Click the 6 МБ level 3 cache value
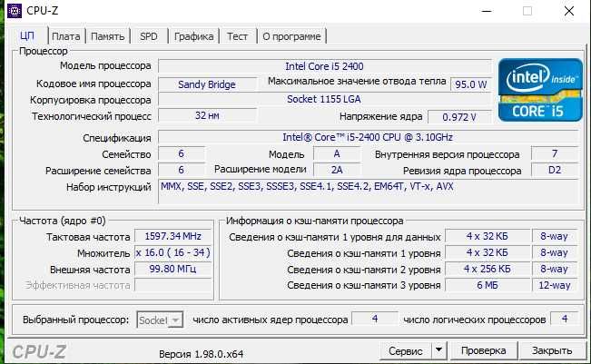 pyautogui.click(x=488, y=285)
